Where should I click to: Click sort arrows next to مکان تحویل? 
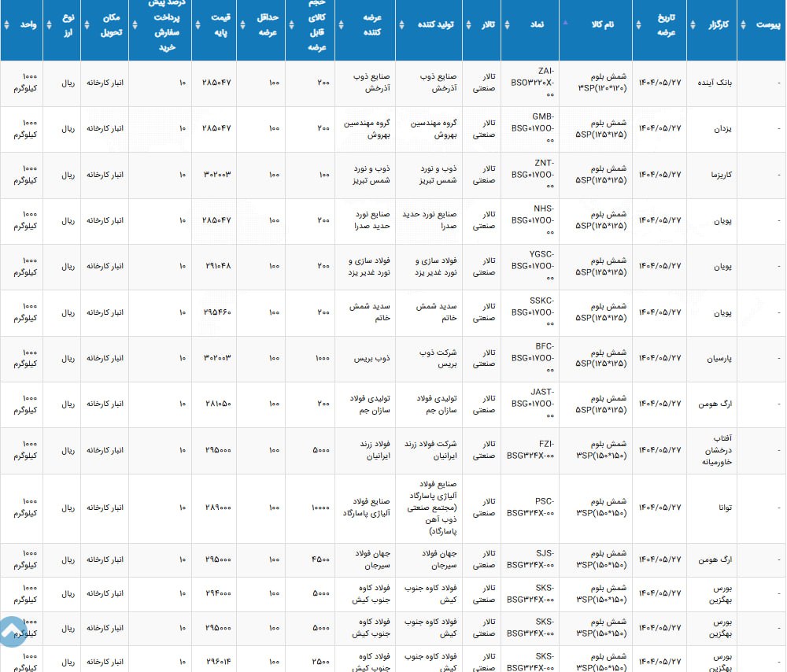tap(87, 24)
